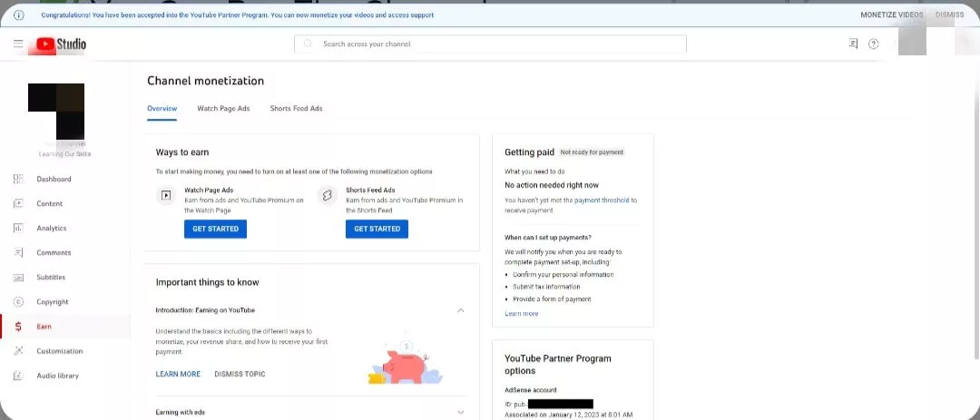Click 'When can I set up payments?' text

tap(548, 238)
